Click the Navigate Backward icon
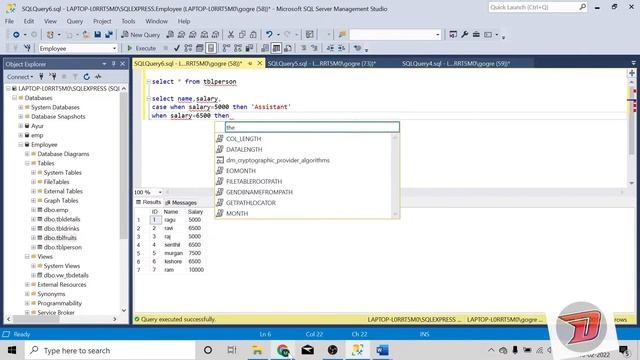 point(16,35)
